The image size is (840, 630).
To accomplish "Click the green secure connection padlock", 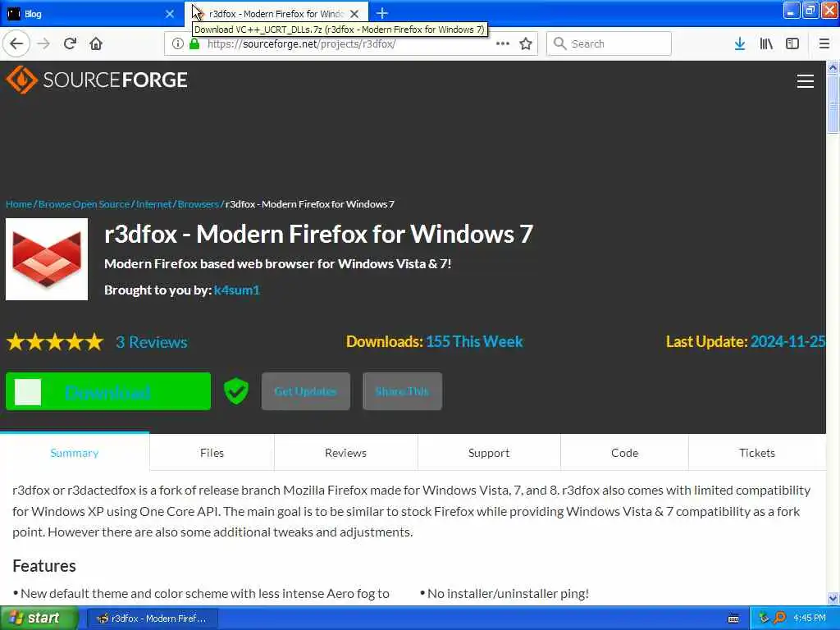I will 194,43.
